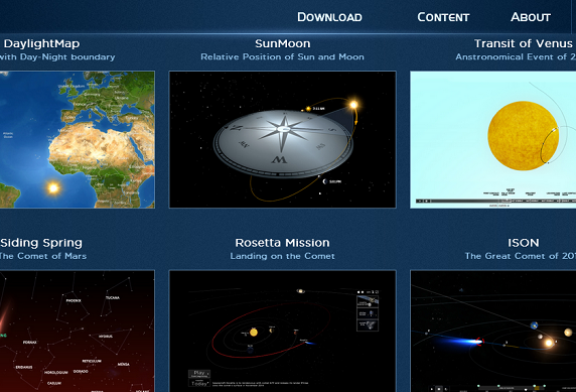Viewport: 576px width, 392px height.
Task: Click the Rosetta Mission orbit thumbnail
Action: pos(282,331)
